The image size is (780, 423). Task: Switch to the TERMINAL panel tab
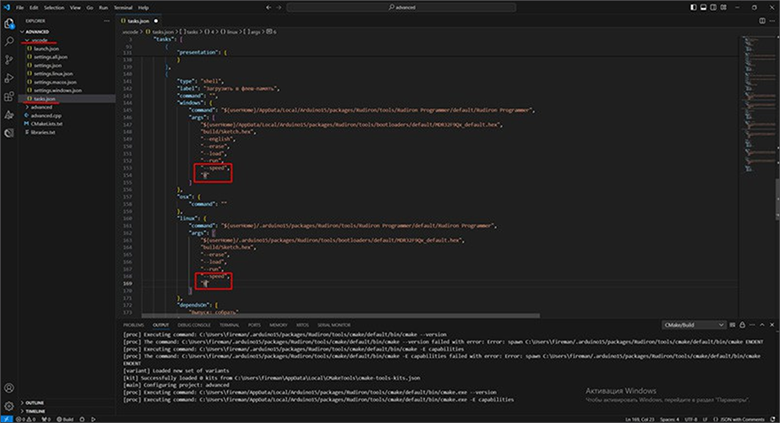pyautogui.click(x=229, y=325)
